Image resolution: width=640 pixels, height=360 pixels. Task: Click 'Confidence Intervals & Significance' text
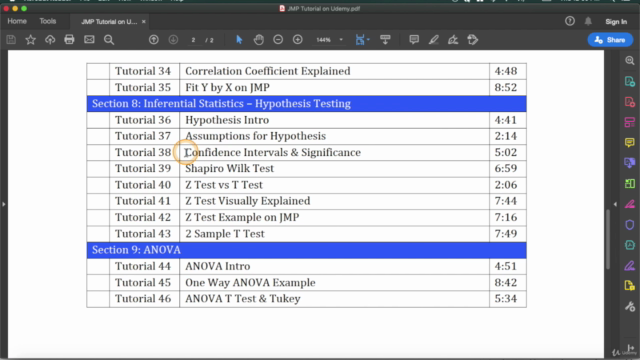coord(273,152)
